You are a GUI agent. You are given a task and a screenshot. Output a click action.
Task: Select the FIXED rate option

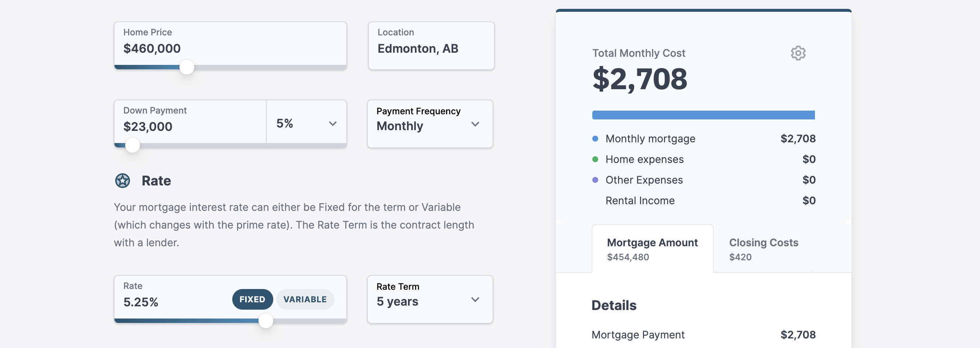click(252, 299)
